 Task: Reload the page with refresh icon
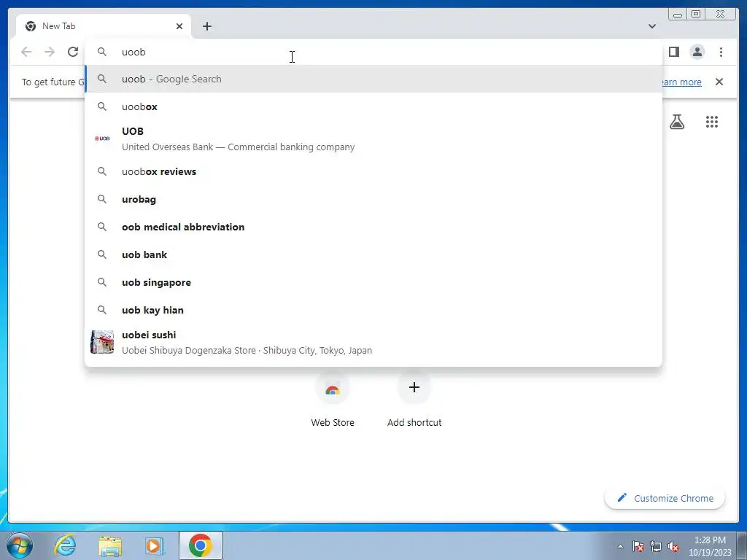click(73, 52)
